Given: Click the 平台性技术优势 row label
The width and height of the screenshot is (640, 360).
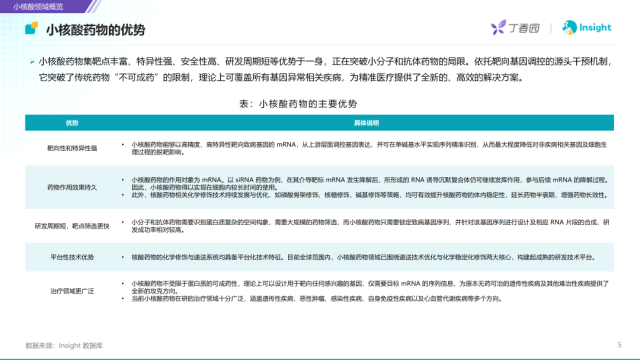Looking at the screenshot, I should click(72, 257).
